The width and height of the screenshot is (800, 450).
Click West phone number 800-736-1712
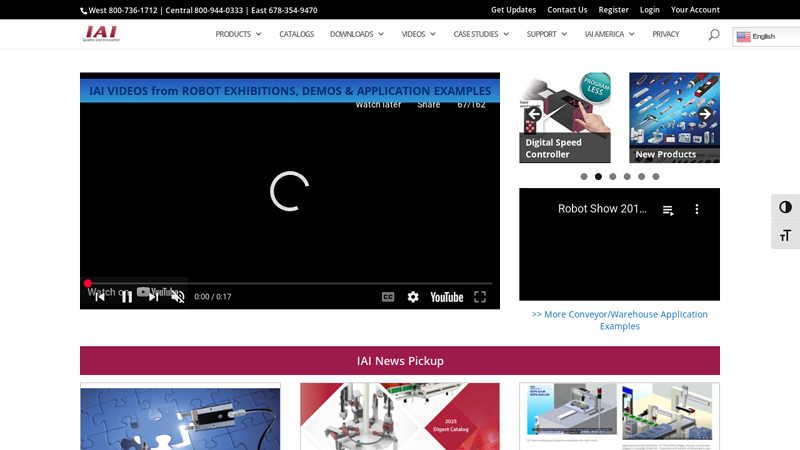pyautogui.click(x=133, y=10)
